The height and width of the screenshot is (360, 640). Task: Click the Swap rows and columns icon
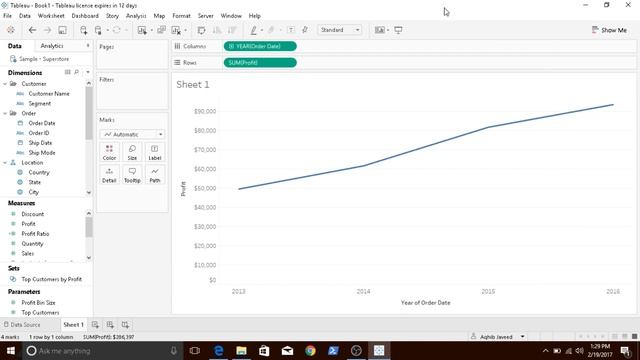(x=201, y=30)
